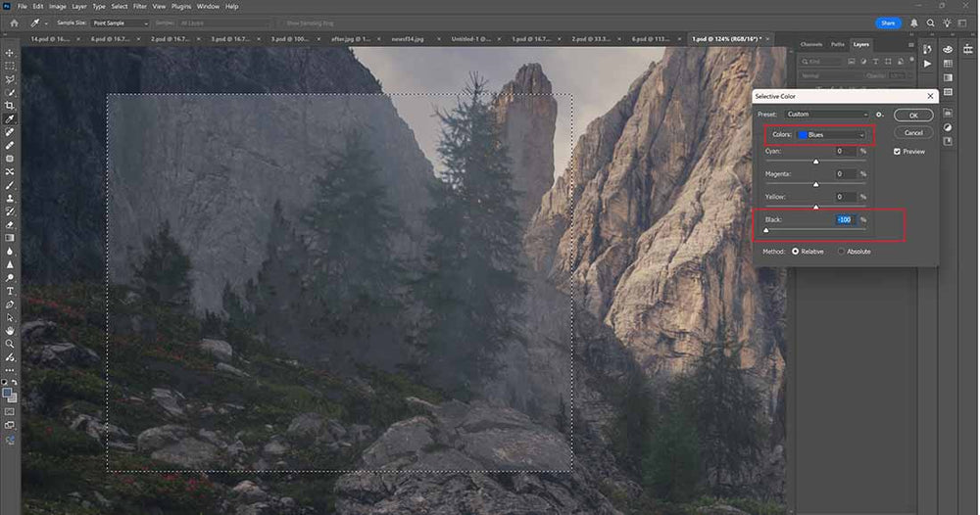Open the Colors dropdown showing Blues
This screenshot has height=515, width=980.
pyautogui.click(x=831, y=135)
